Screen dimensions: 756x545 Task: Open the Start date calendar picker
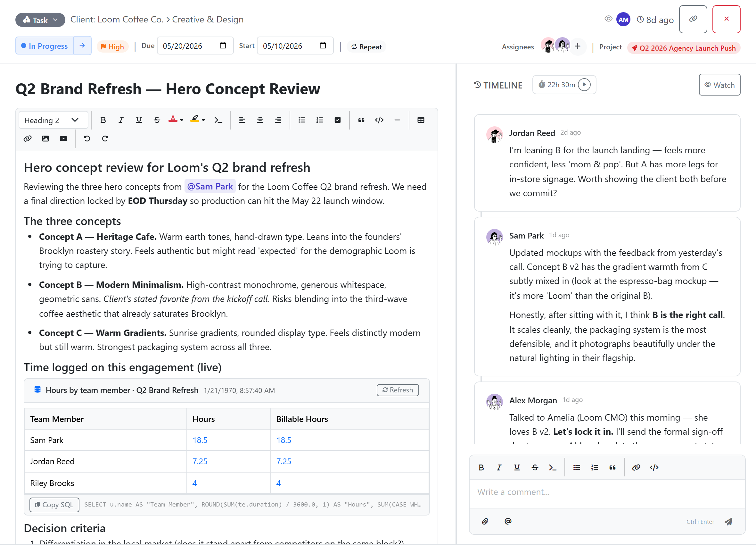323,45
